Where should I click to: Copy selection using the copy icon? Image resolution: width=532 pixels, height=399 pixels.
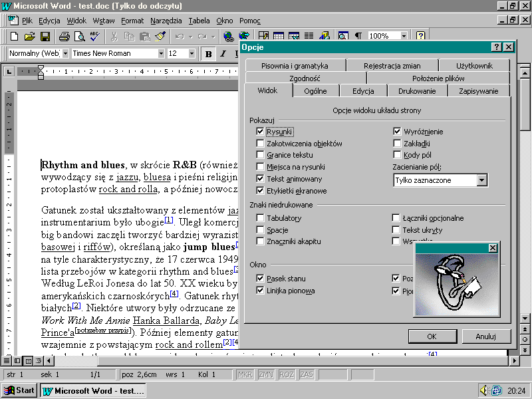(x=129, y=36)
